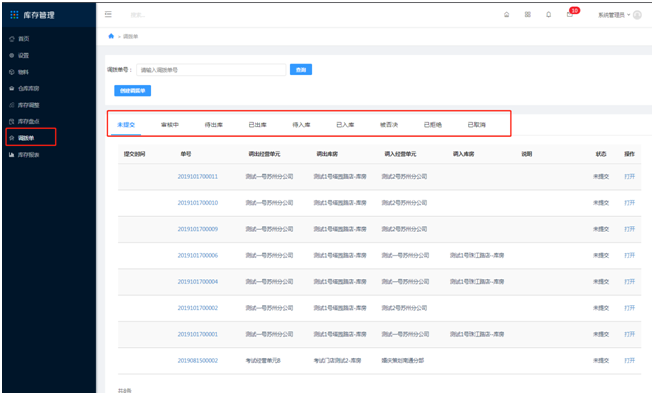
Task: Click 考试经营单元8 cell in the last row
Action: [x=263, y=360]
